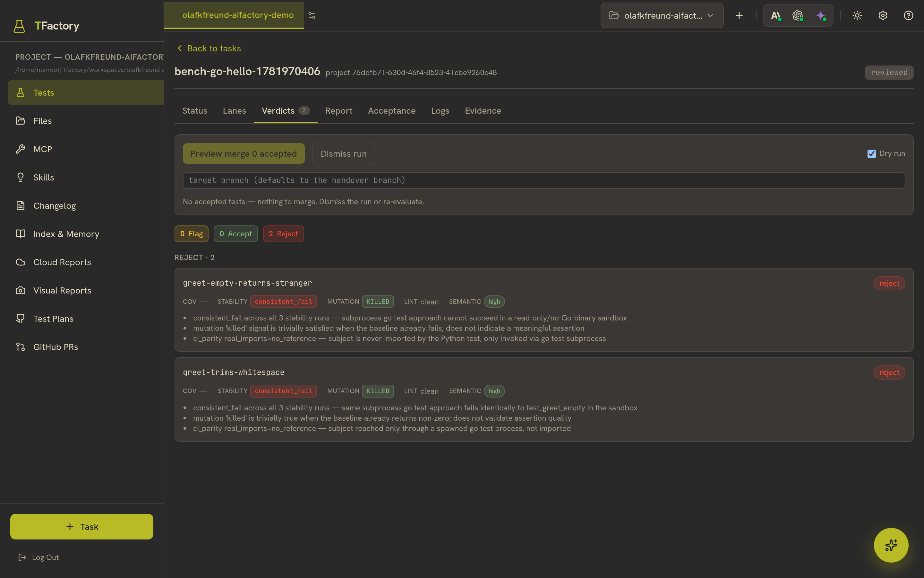Open the greet-trims-whitespace verdict title
The image size is (924, 578).
point(234,373)
